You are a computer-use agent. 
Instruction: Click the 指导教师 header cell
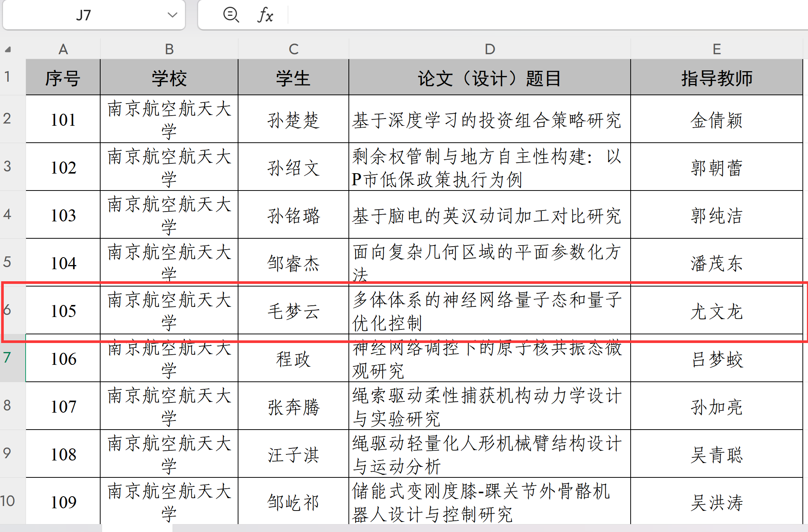click(716, 78)
